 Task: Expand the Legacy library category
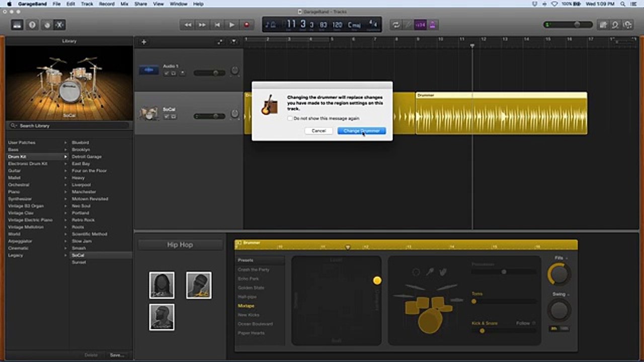point(65,255)
